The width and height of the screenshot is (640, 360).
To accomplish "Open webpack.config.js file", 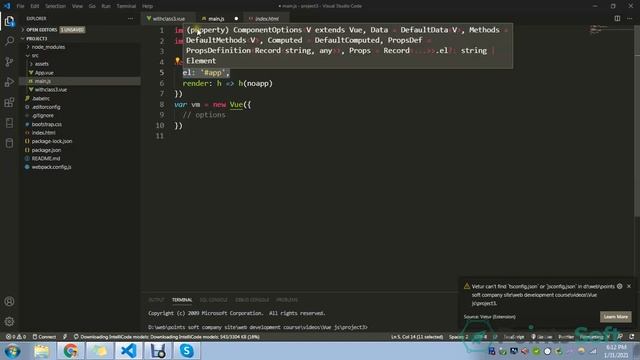I will click(x=80, y=167).
